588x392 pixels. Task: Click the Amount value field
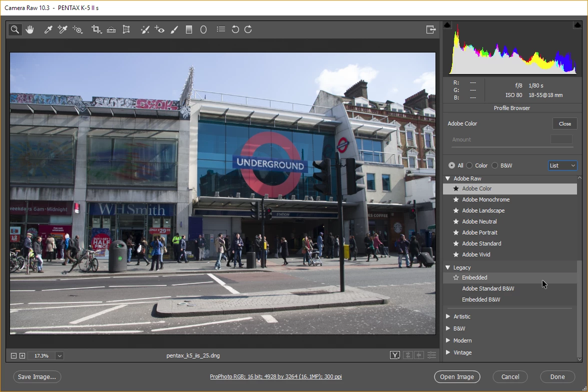[x=561, y=139]
